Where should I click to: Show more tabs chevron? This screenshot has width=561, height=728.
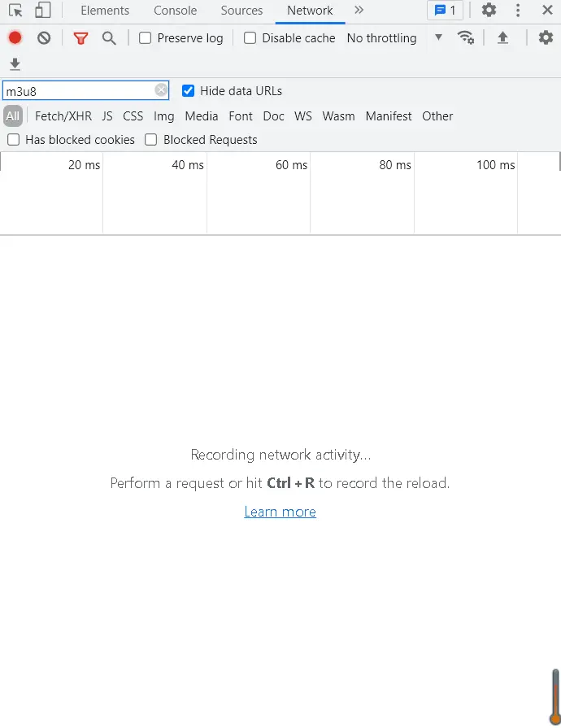point(359,10)
